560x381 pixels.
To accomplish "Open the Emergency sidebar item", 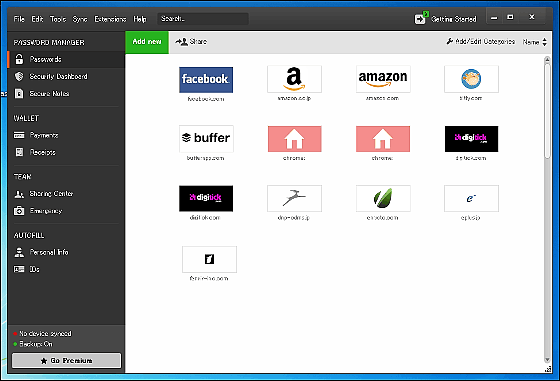I will pyautogui.click(x=66, y=211).
